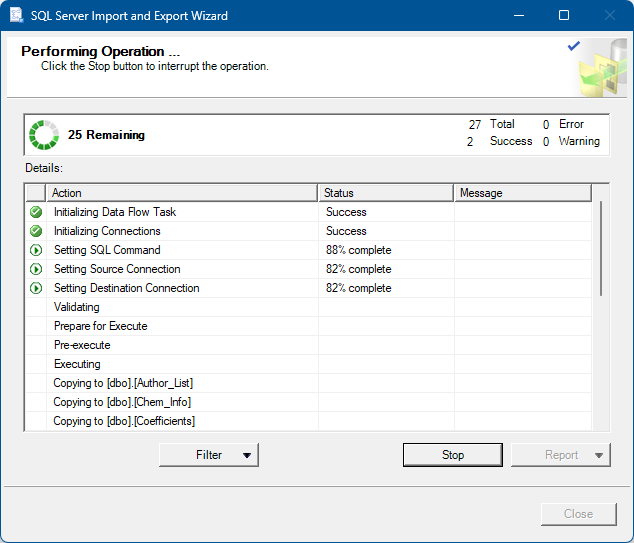This screenshot has height=543, width=634.
Task: Click the Performing Operation heading
Action: (x=100, y=51)
